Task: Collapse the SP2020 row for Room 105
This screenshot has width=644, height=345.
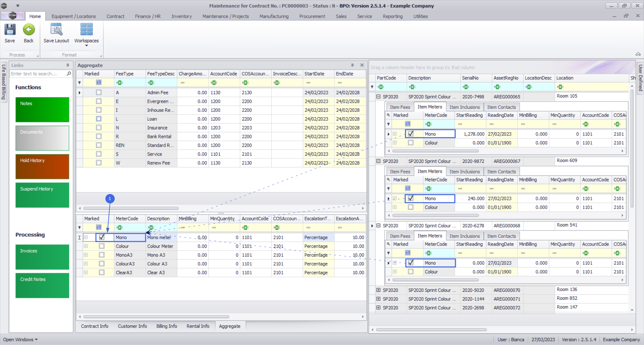Action: tap(378, 96)
